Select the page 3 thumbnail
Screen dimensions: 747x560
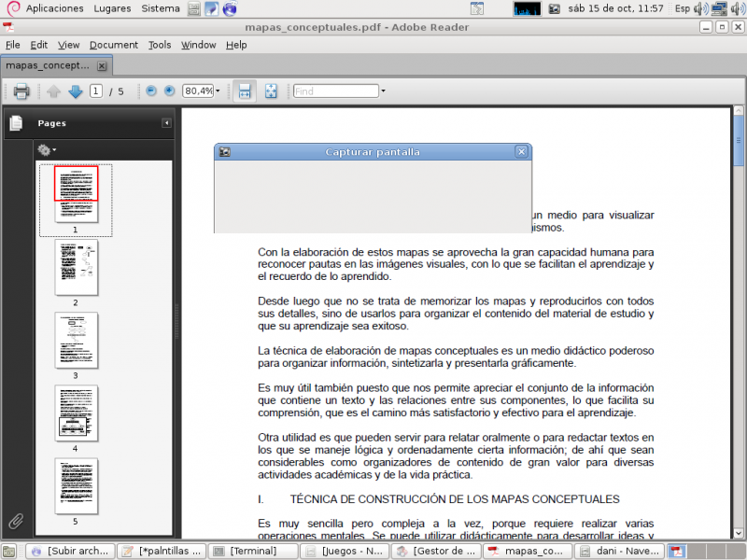click(x=76, y=339)
